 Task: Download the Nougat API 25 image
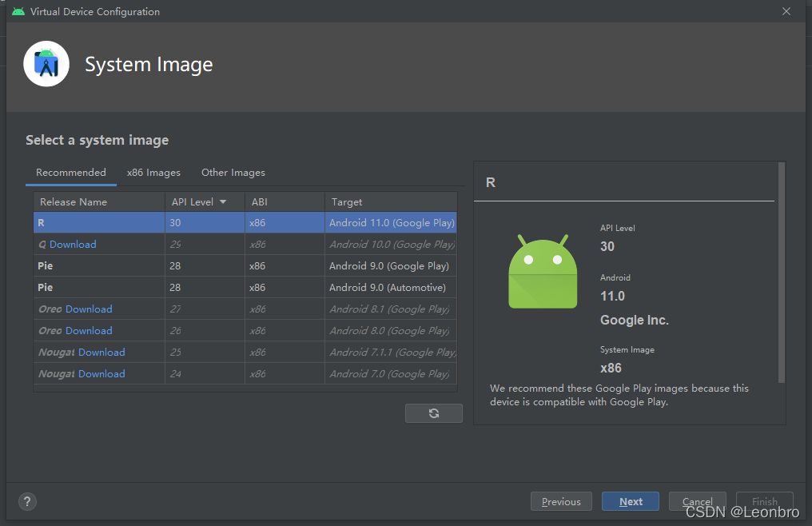click(x=101, y=353)
